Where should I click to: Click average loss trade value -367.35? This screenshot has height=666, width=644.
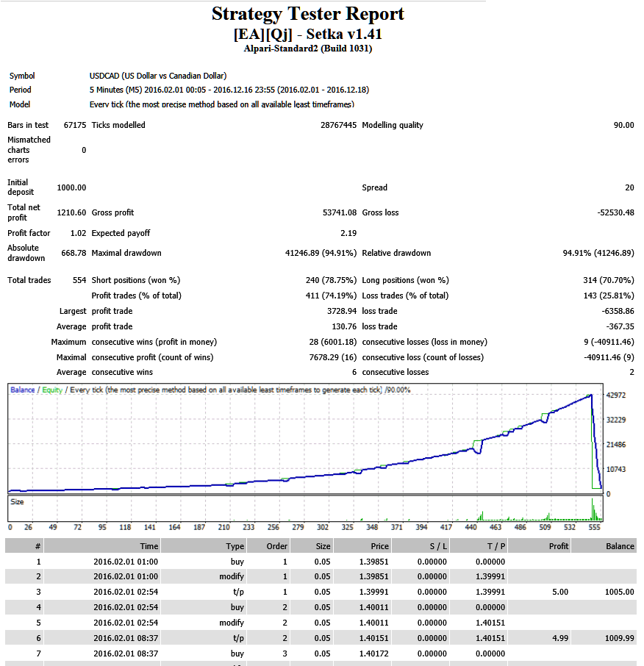tap(620, 326)
